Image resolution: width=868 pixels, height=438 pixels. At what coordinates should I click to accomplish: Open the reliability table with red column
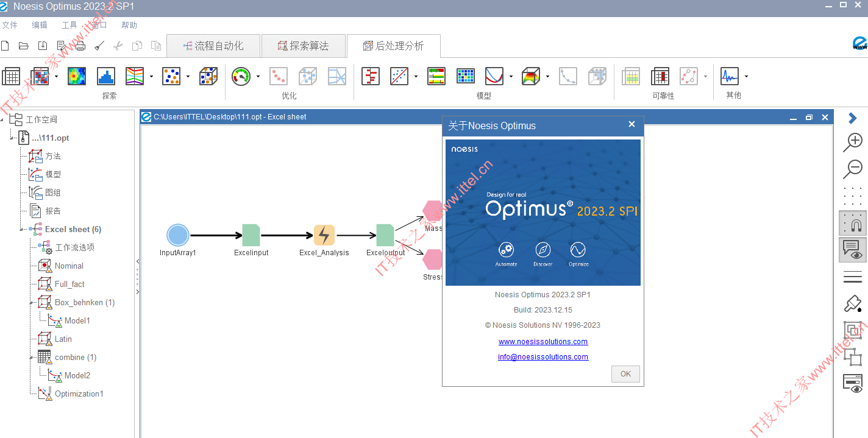(661, 76)
